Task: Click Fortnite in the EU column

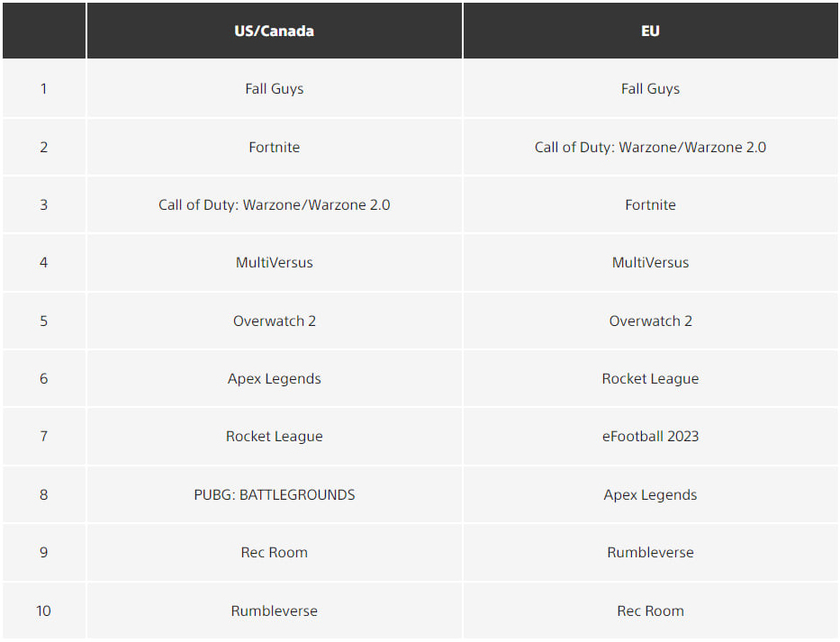Action: [x=650, y=204]
